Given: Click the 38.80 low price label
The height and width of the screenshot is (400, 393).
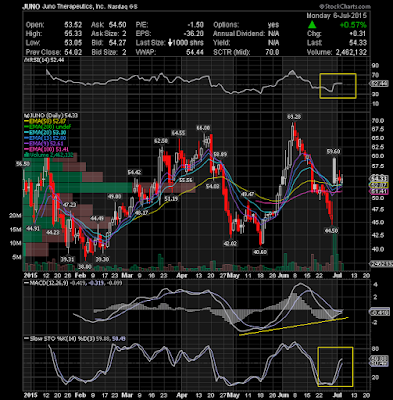Looking at the screenshot, I should [85, 267].
